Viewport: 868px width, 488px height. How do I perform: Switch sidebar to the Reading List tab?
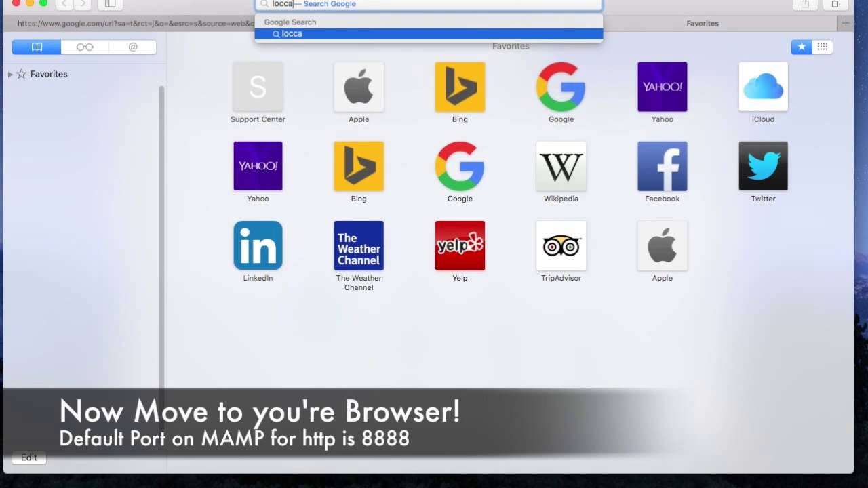[x=85, y=47]
